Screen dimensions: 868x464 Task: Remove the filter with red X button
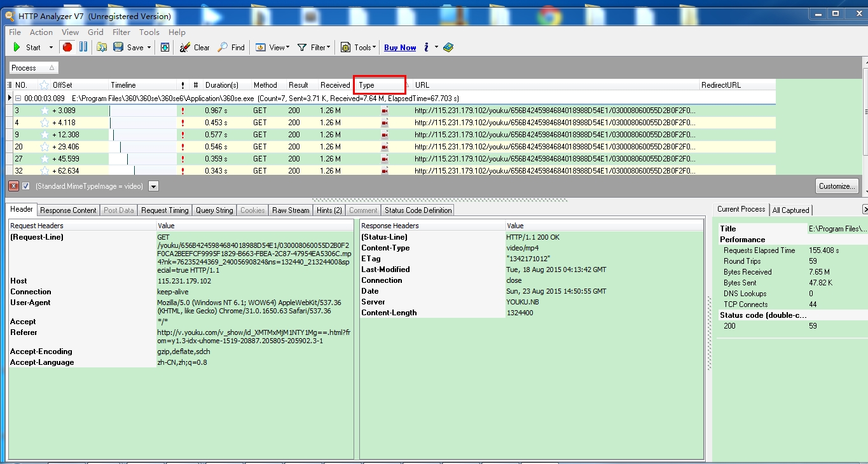13,186
